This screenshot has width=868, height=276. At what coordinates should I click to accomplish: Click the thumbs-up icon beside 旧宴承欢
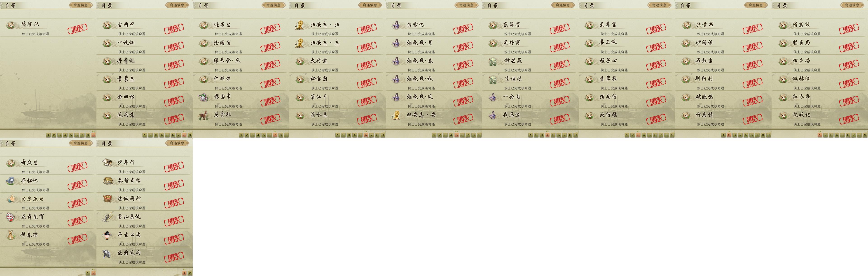pos(10,199)
